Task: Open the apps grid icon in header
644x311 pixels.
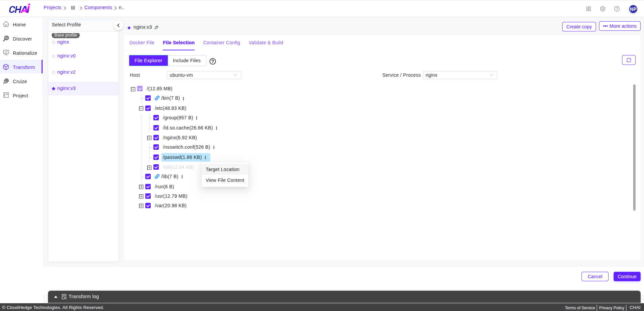Action: tap(589, 9)
